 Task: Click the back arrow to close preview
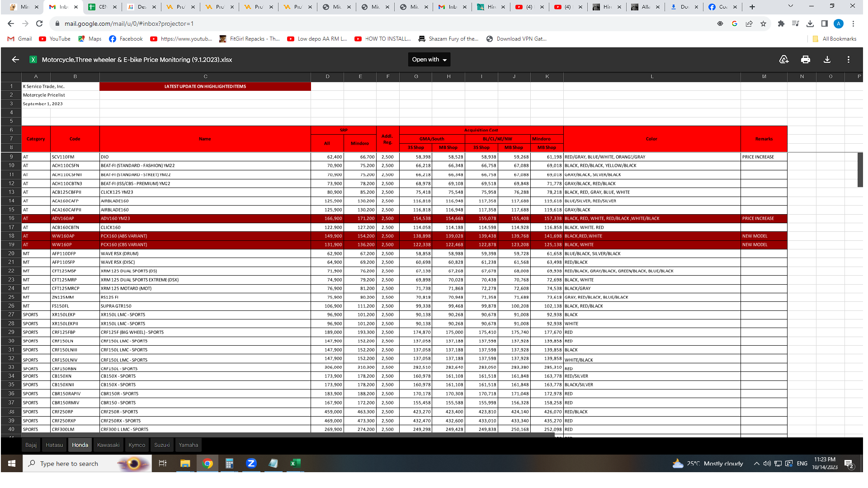coord(15,60)
